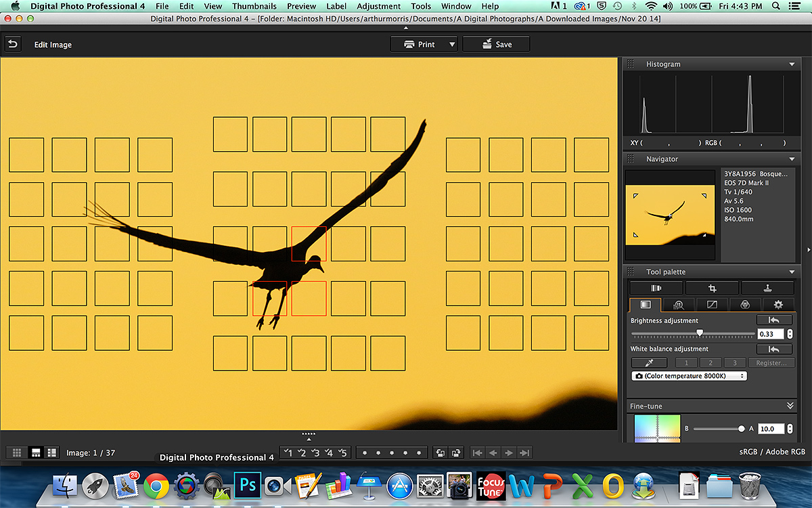The height and width of the screenshot is (508, 812).
Task: Collapse the Tool palette panel
Action: 792,272
